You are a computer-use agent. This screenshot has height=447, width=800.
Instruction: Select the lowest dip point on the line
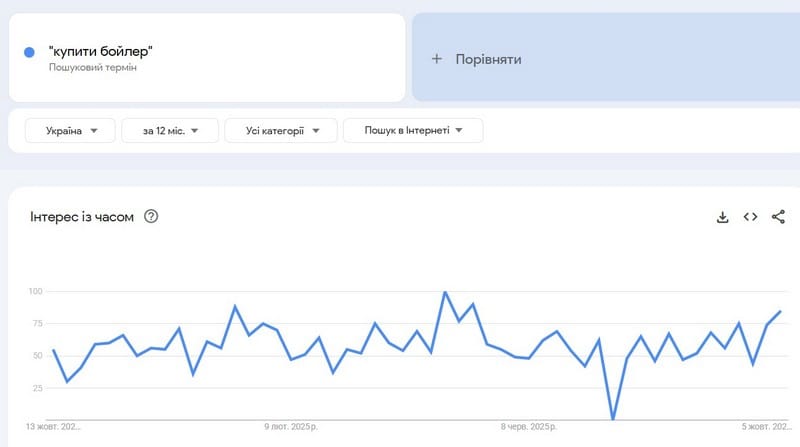click(613, 418)
